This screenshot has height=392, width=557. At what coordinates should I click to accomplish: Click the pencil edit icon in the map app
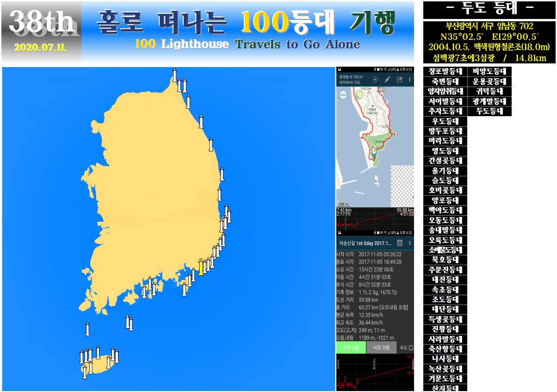click(387, 79)
